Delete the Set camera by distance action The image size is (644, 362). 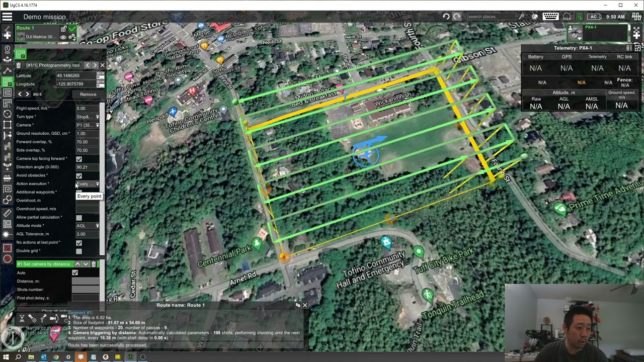[x=94, y=264]
